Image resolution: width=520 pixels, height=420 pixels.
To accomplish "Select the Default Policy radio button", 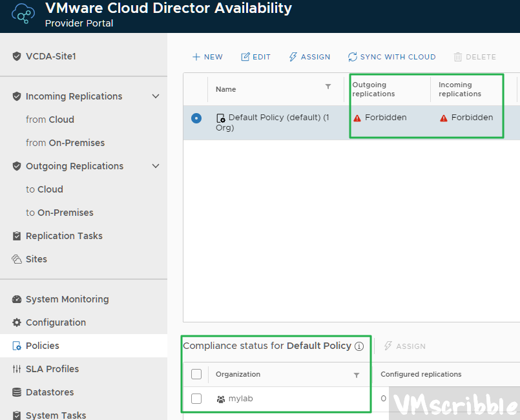I will tap(196, 118).
